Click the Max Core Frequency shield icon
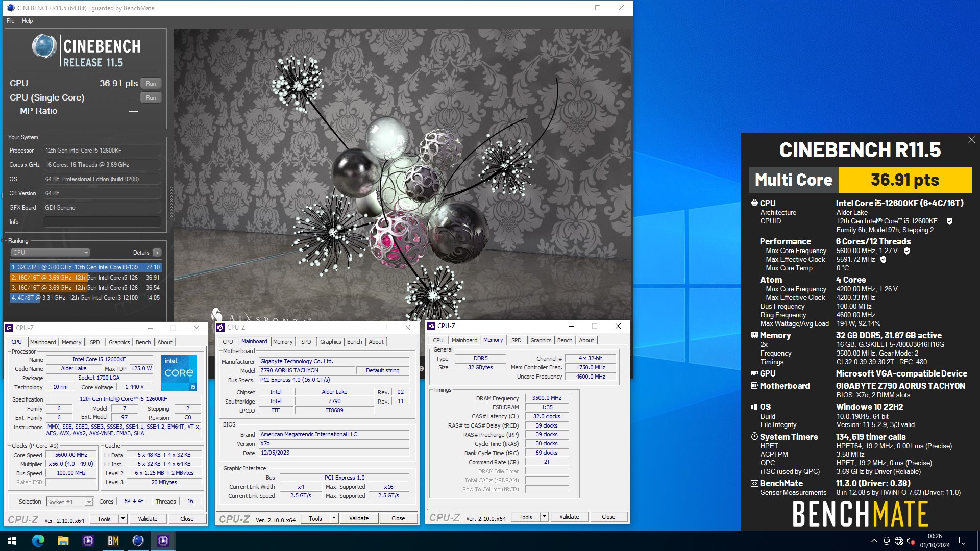 [x=906, y=251]
